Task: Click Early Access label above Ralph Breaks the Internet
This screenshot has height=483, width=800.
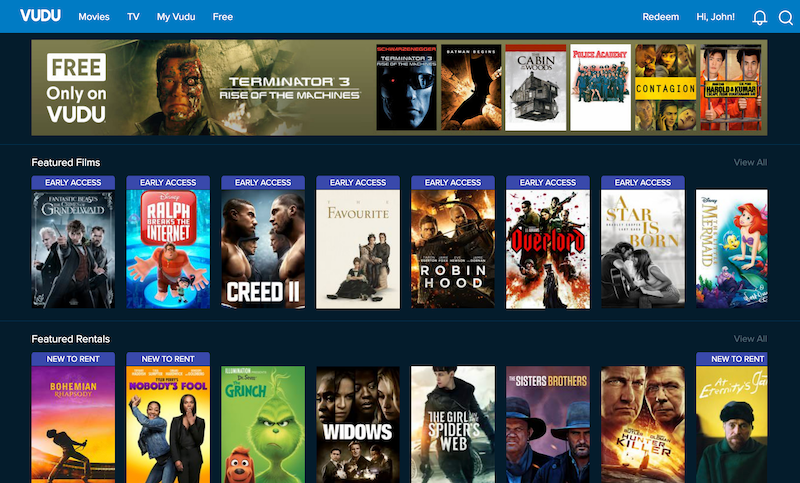Action: [168, 183]
